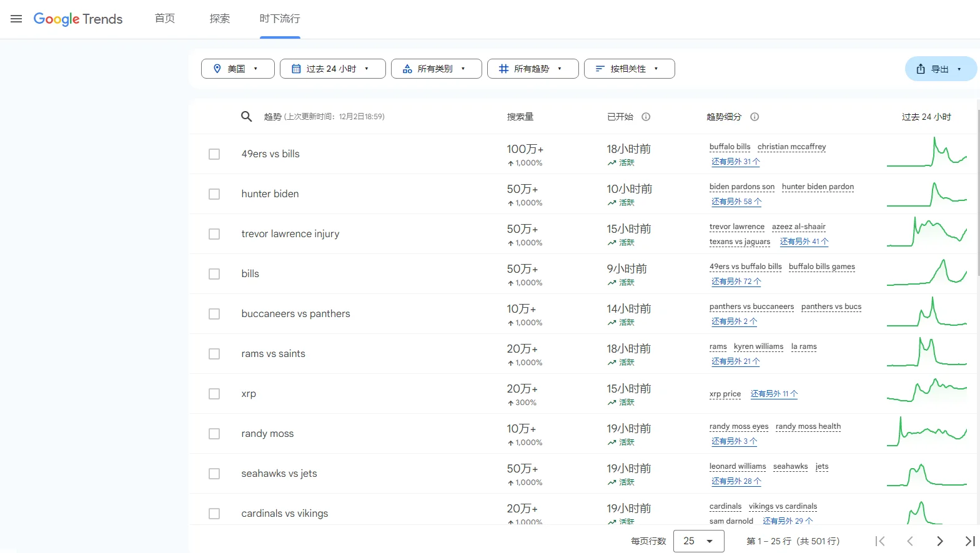The image size is (980, 553).
Task: Expand 还有另外 72 个 for bills
Action: click(736, 281)
